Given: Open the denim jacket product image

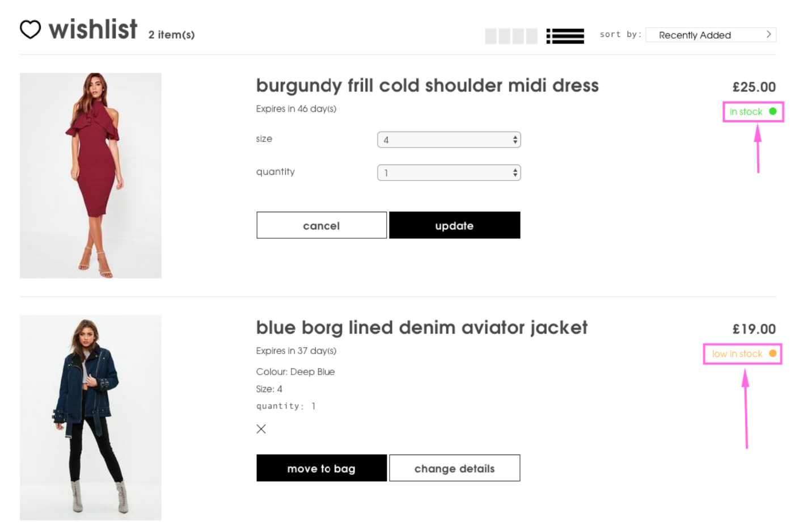Looking at the screenshot, I should [x=91, y=418].
